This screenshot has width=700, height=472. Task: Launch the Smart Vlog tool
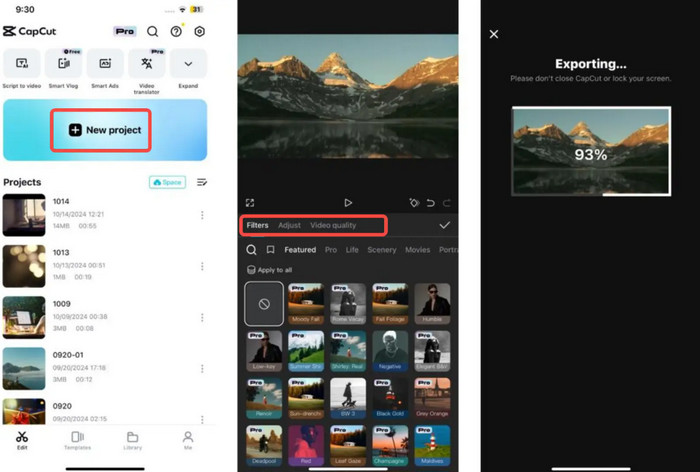[64, 64]
